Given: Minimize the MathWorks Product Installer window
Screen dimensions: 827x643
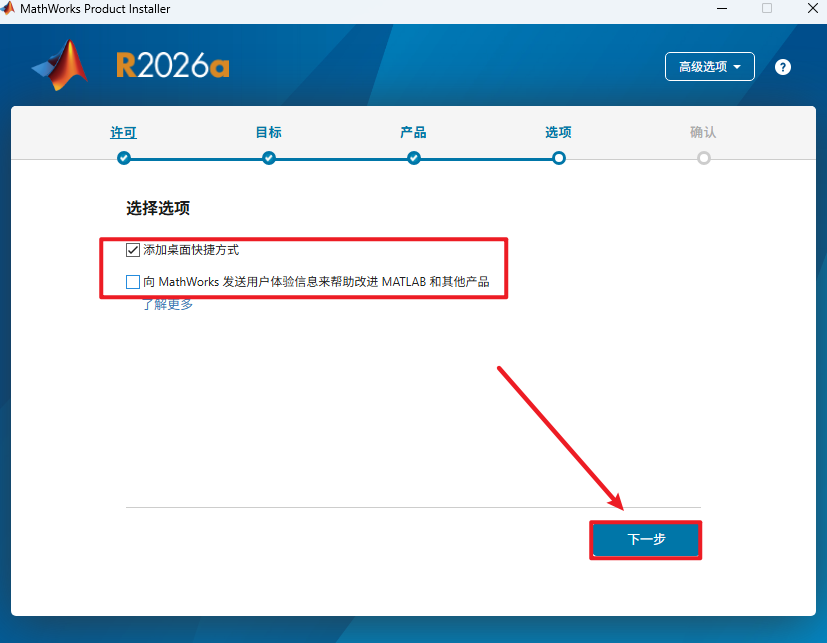Looking at the screenshot, I should (722, 8).
